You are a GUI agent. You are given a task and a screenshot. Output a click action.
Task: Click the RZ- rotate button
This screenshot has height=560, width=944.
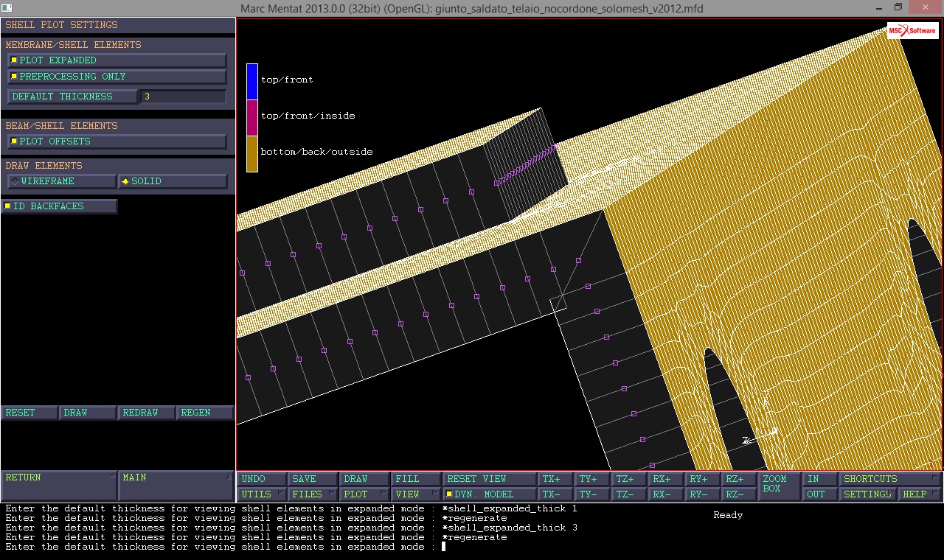(740, 494)
